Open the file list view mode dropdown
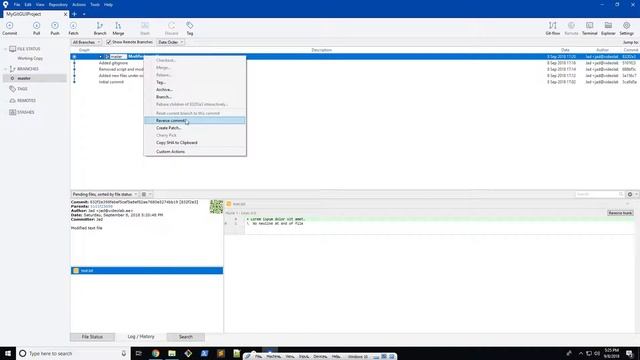 click(x=147, y=194)
